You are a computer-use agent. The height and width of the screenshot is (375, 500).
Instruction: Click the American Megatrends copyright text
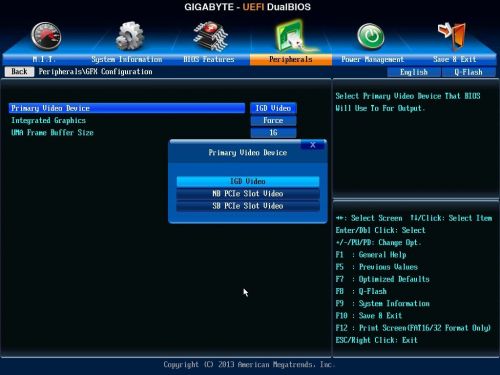pos(249,365)
